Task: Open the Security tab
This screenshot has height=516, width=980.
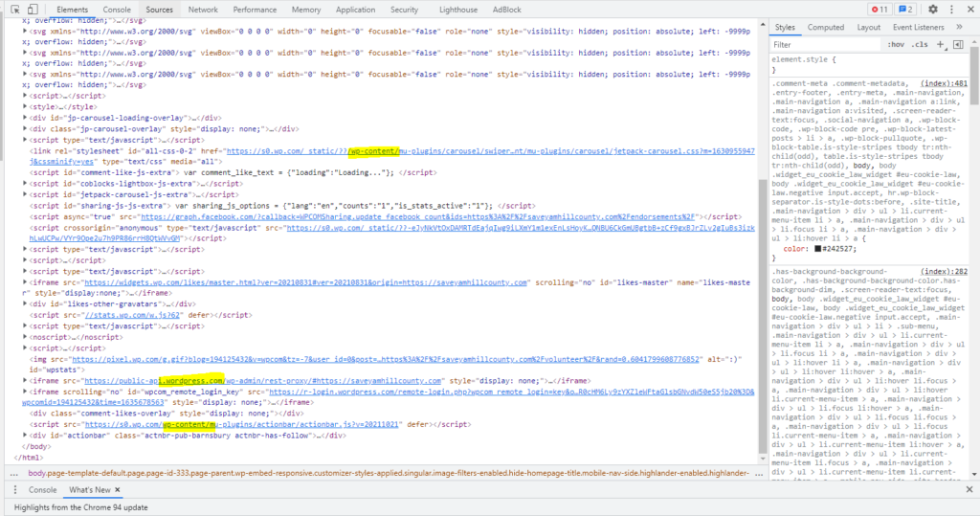Action: click(x=405, y=10)
